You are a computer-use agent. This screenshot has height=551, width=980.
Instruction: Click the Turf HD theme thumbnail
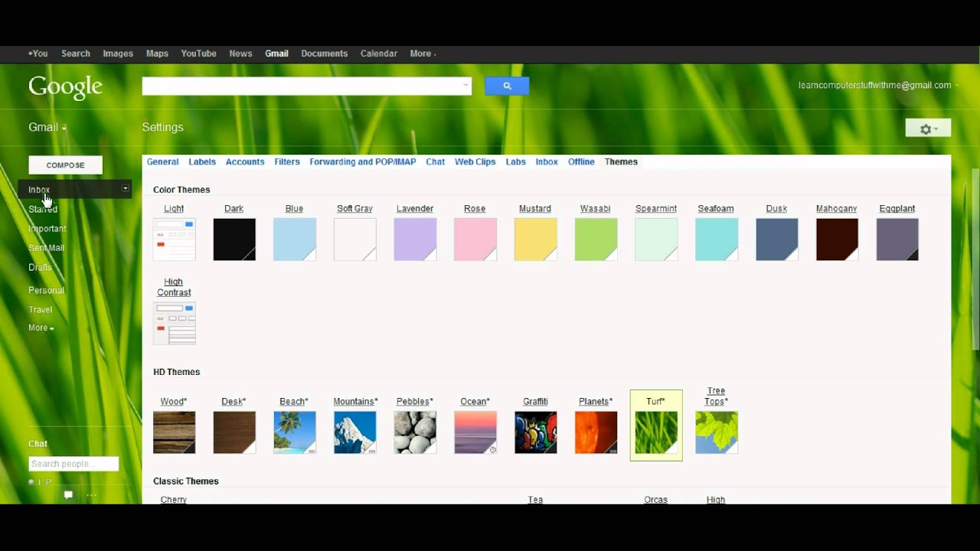pyautogui.click(x=656, y=432)
